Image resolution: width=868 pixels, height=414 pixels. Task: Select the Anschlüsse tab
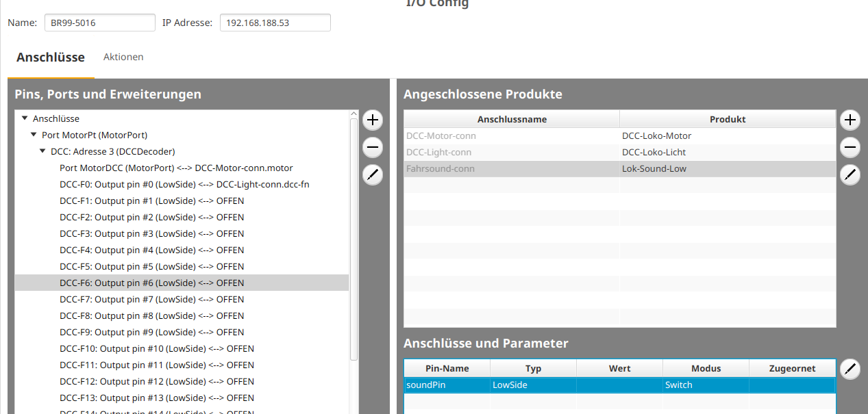(51, 57)
